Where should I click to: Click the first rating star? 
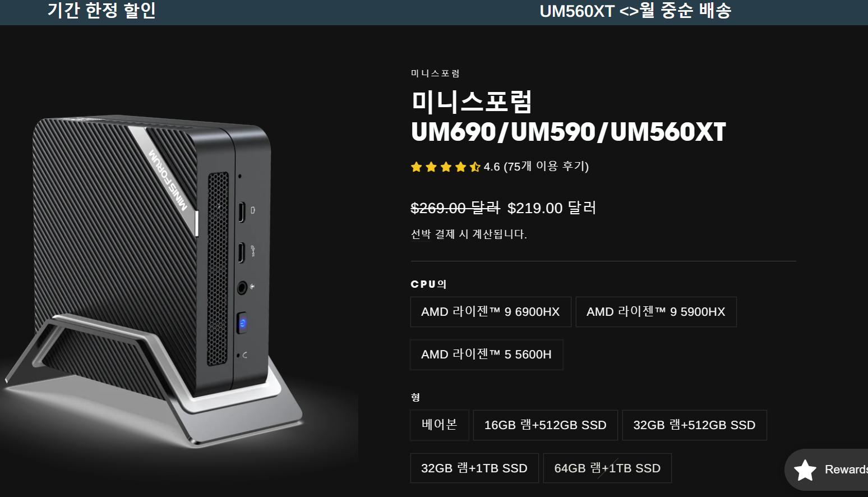pyautogui.click(x=416, y=167)
